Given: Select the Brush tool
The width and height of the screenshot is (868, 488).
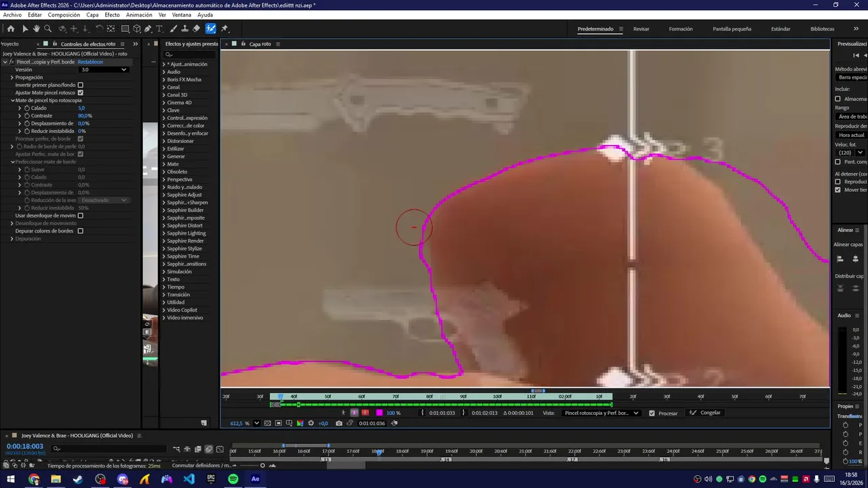Looking at the screenshot, I should click(173, 28).
